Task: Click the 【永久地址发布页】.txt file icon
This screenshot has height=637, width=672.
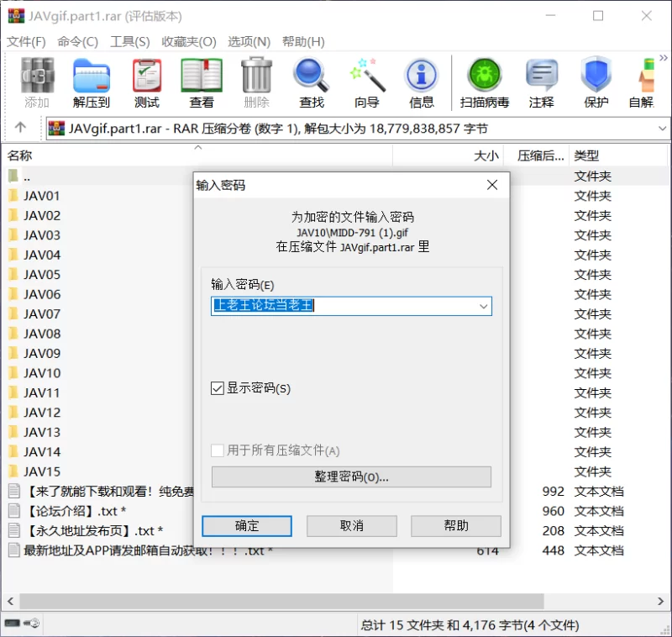Action: [x=14, y=530]
